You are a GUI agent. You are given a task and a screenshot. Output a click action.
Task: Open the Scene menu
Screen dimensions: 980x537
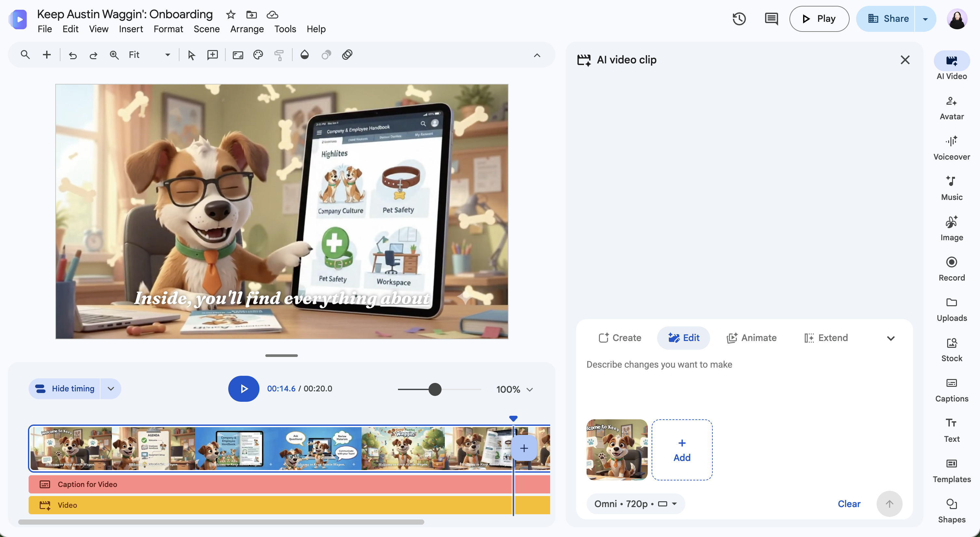(206, 29)
